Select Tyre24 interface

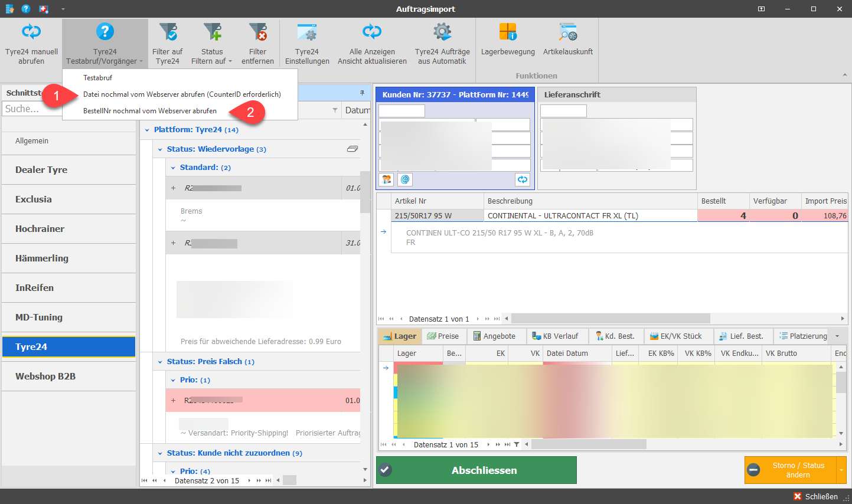point(68,347)
